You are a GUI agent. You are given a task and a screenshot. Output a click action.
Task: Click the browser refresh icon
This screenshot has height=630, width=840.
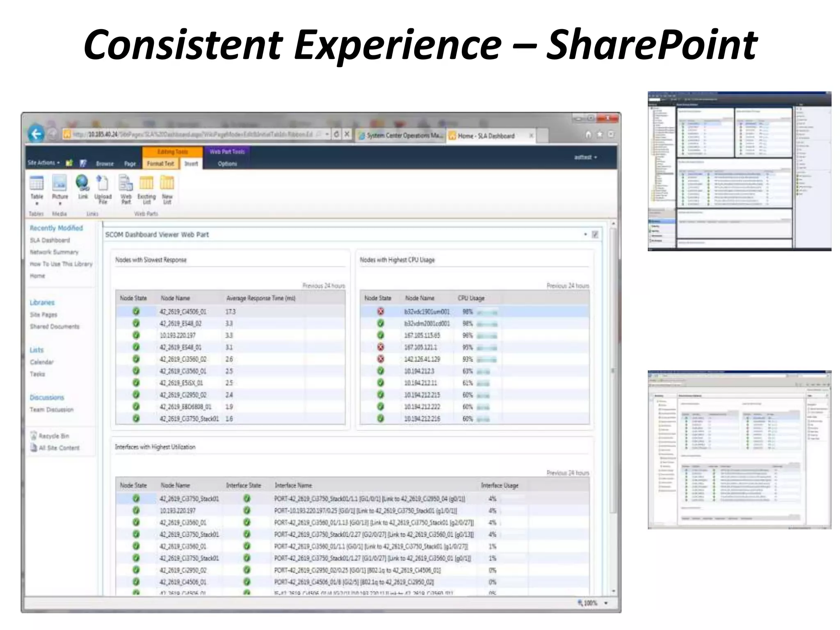click(x=336, y=134)
